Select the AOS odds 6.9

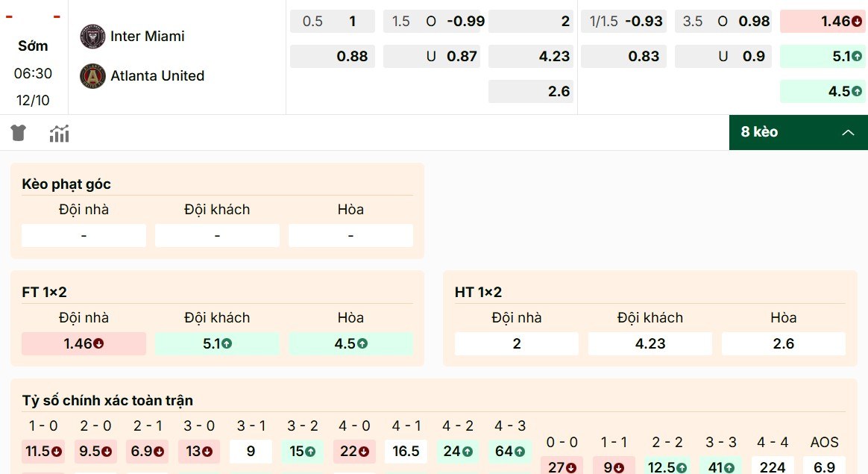[824, 467]
